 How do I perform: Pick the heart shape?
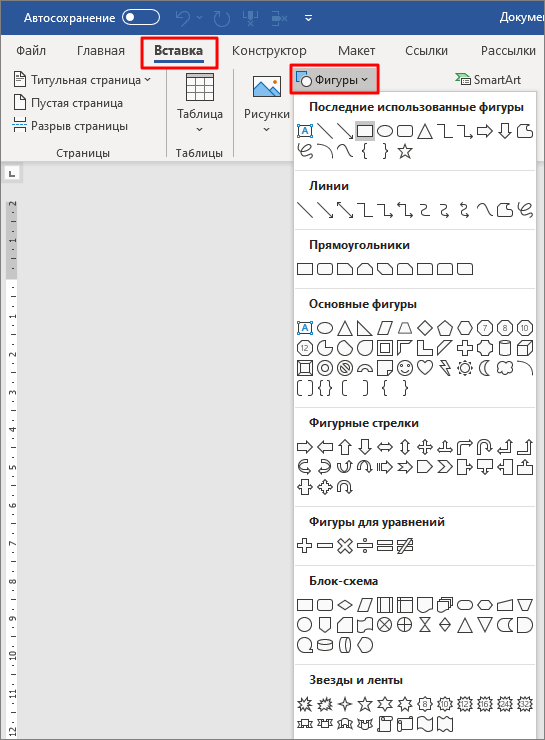pyautogui.click(x=425, y=368)
